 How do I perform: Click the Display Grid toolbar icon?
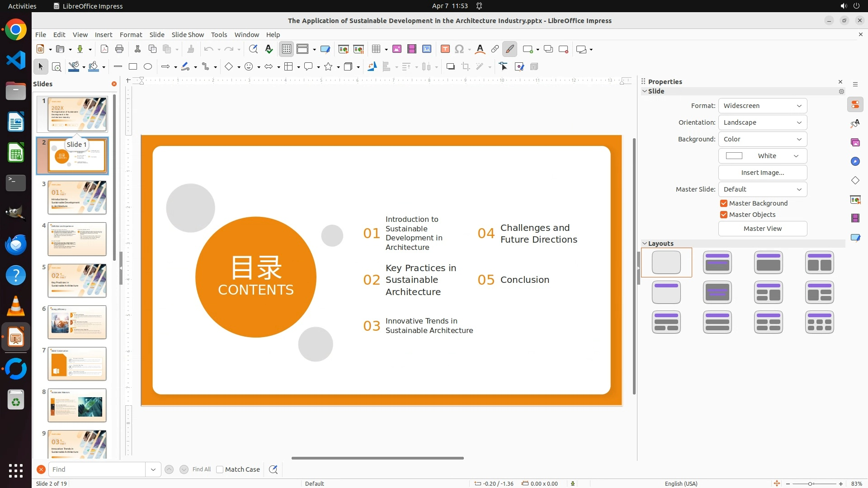click(x=287, y=49)
